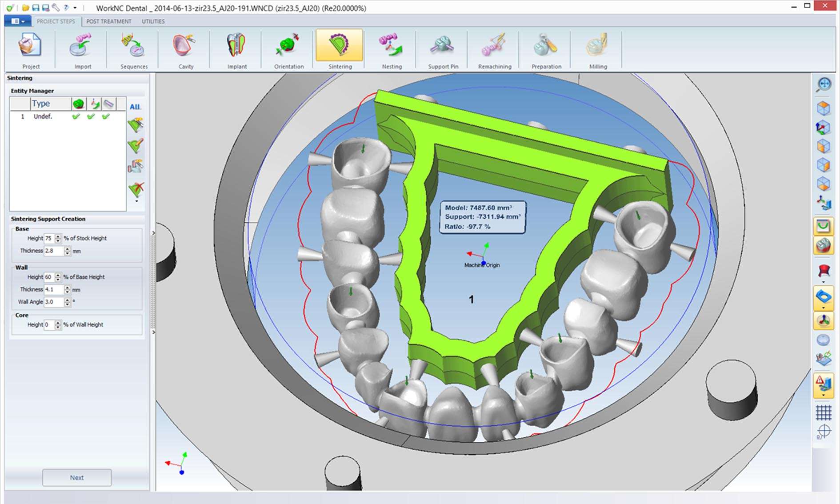Screen dimensions: 840x504
Task: Switch to the POST TREATMENT tab
Action: pyautogui.click(x=109, y=21)
